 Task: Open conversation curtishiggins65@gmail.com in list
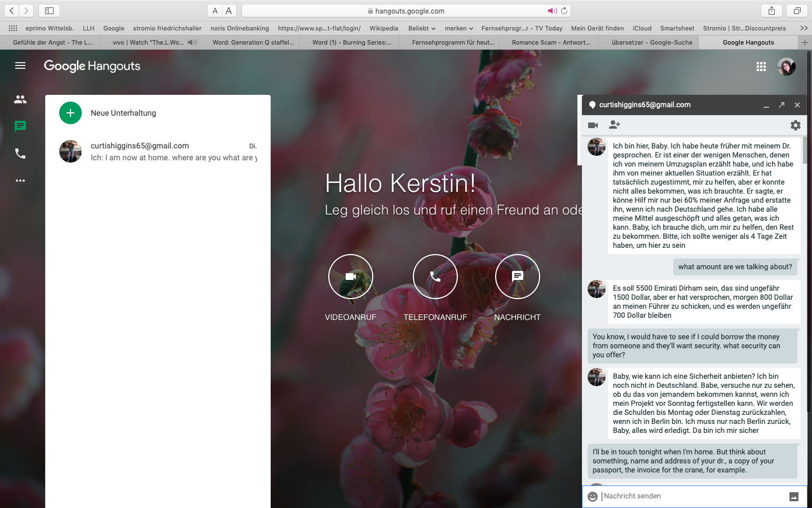point(158,151)
